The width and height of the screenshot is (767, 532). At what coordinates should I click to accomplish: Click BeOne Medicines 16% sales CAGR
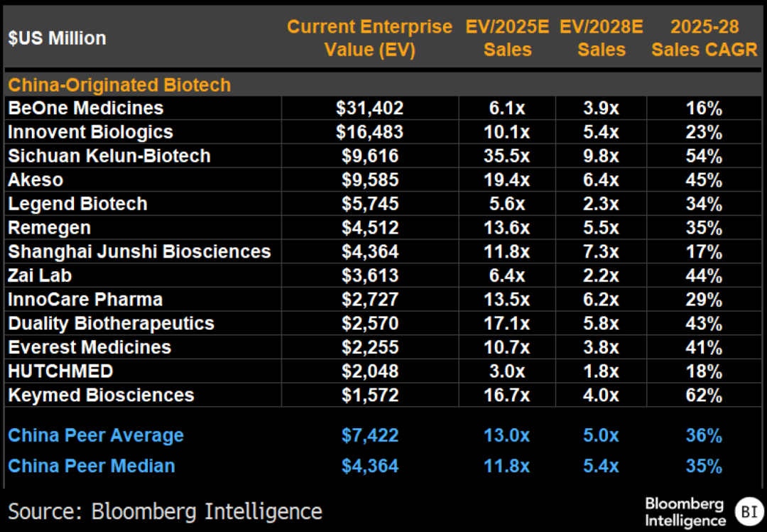704,108
